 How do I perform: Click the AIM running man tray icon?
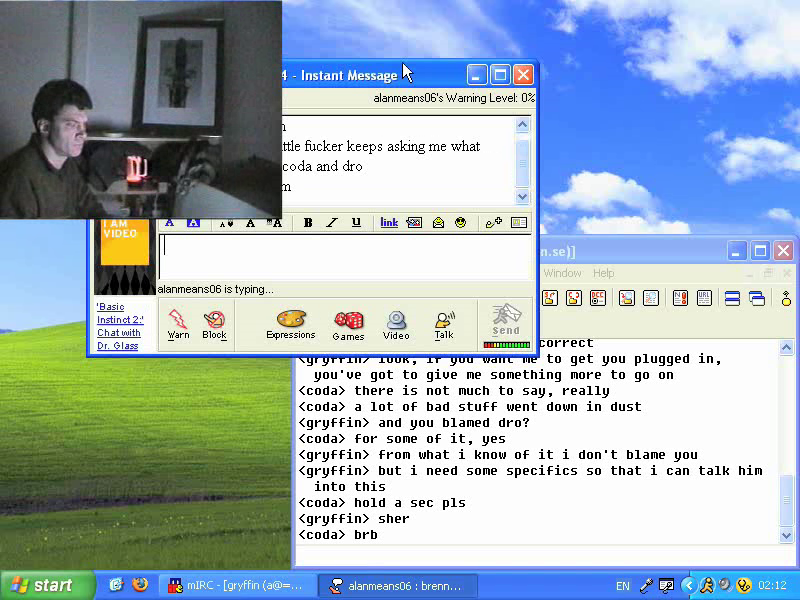click(x=707, y=585)
